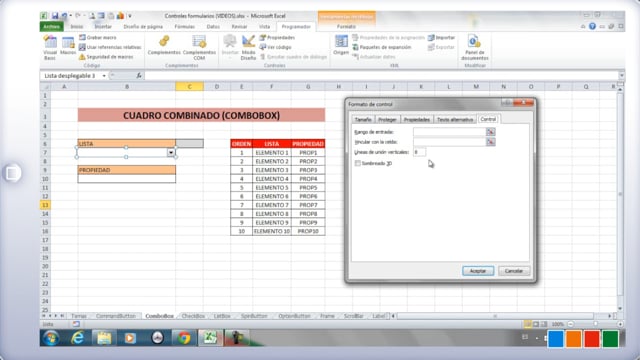Image resolution: width=640 pixels, height=360 pixels.
Task: Open the Complementos add-ins button
Action: click(x=164, y=46)
